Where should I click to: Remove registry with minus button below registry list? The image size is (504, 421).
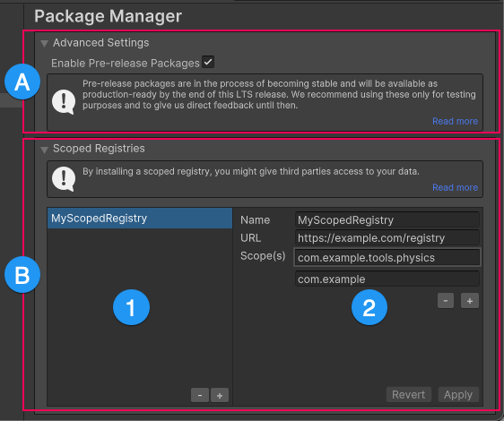200,395
